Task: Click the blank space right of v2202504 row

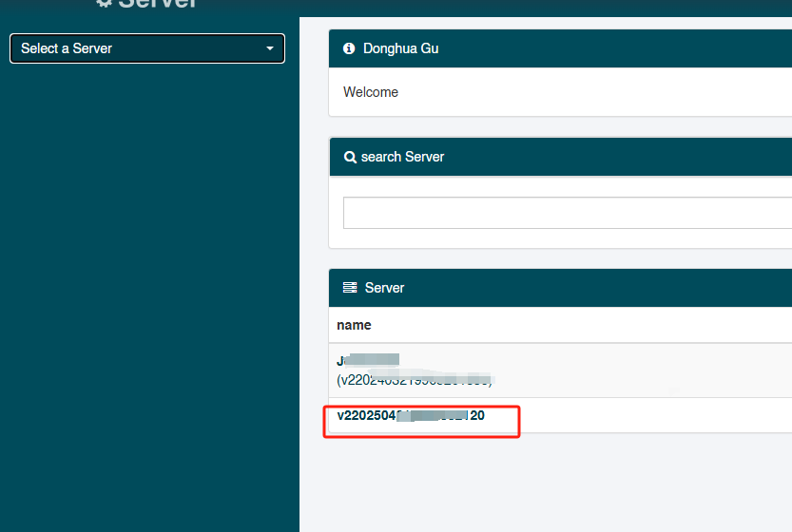Action: pos(656,416)
